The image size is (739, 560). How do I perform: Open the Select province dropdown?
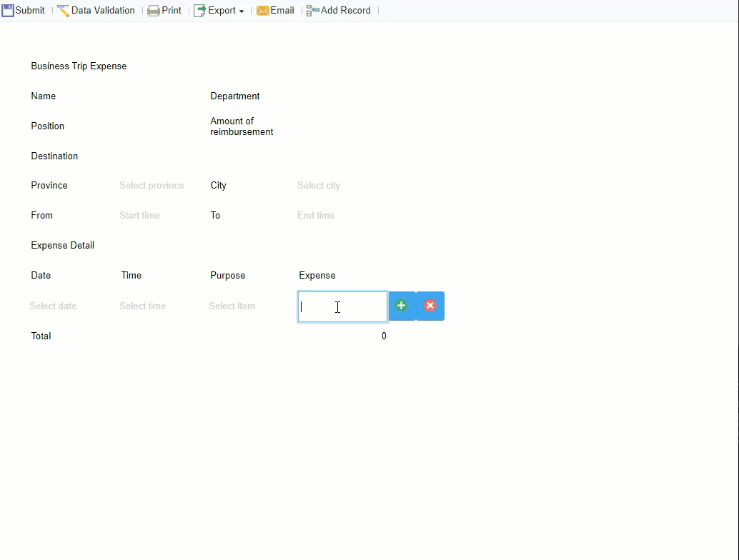pyautogui.click(x=152, y=186)
